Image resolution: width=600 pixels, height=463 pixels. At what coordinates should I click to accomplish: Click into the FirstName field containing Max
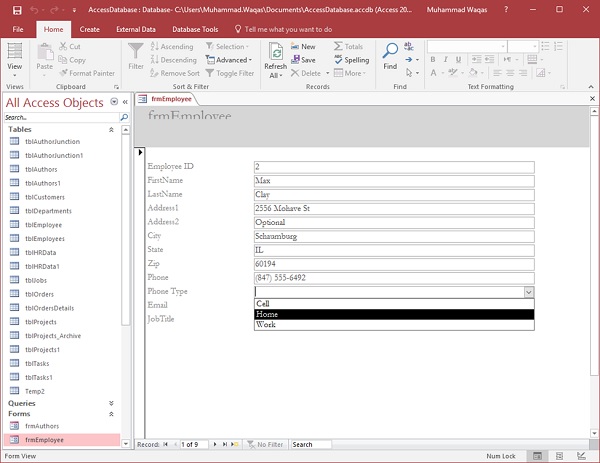pos(394,181)
